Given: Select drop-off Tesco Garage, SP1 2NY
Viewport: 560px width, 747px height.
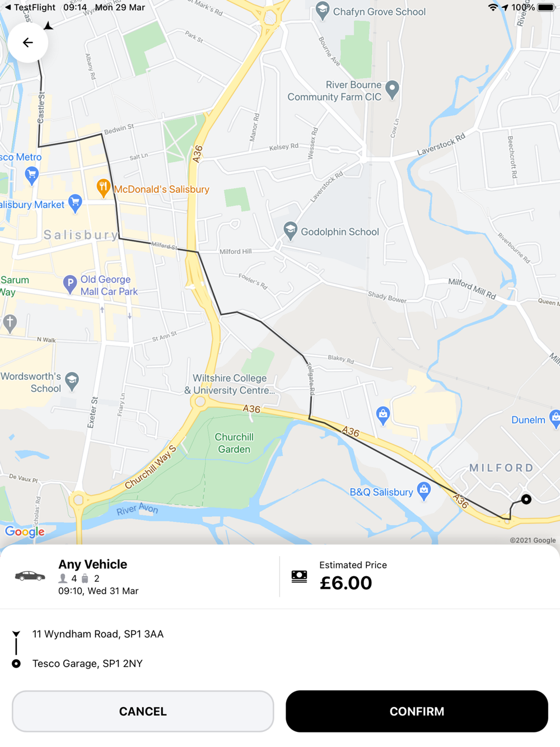Looking at the screenshot, I should 87,664.
